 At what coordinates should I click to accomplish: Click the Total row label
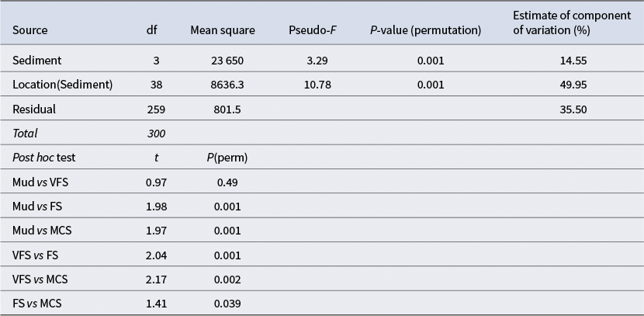point(26,134)
